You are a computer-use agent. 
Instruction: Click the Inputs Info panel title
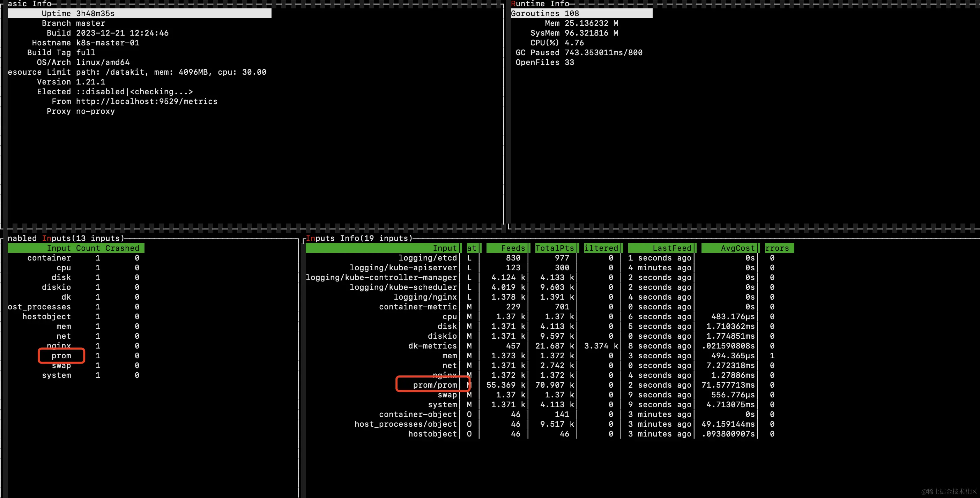359,238
